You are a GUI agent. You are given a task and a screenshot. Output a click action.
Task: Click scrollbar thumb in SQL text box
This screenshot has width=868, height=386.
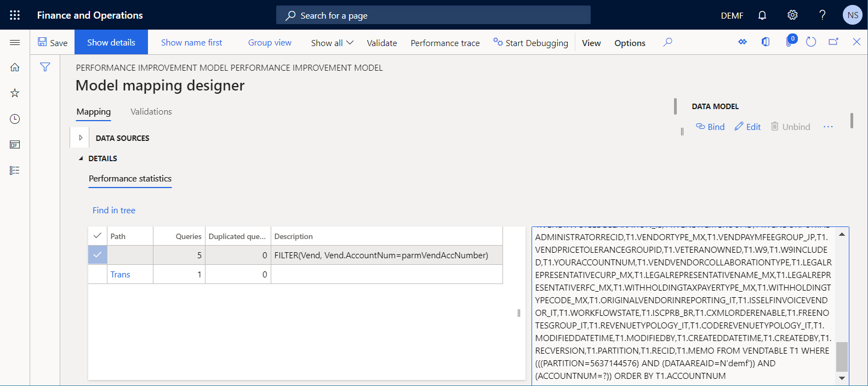pyautogui.click(x=842, y=357)
